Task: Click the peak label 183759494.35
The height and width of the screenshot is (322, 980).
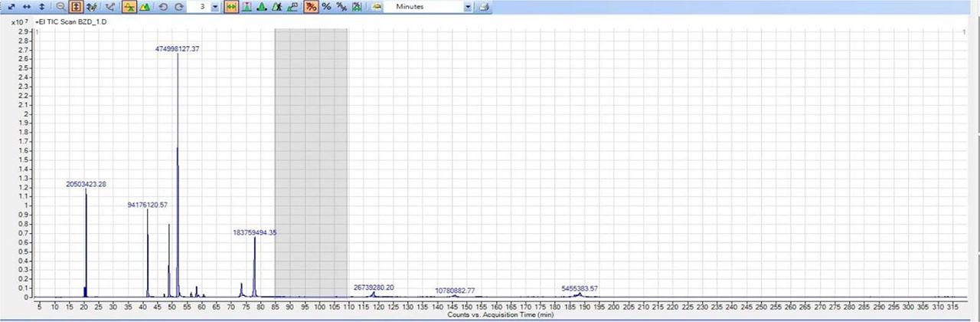Action: [x=254, y=232]
